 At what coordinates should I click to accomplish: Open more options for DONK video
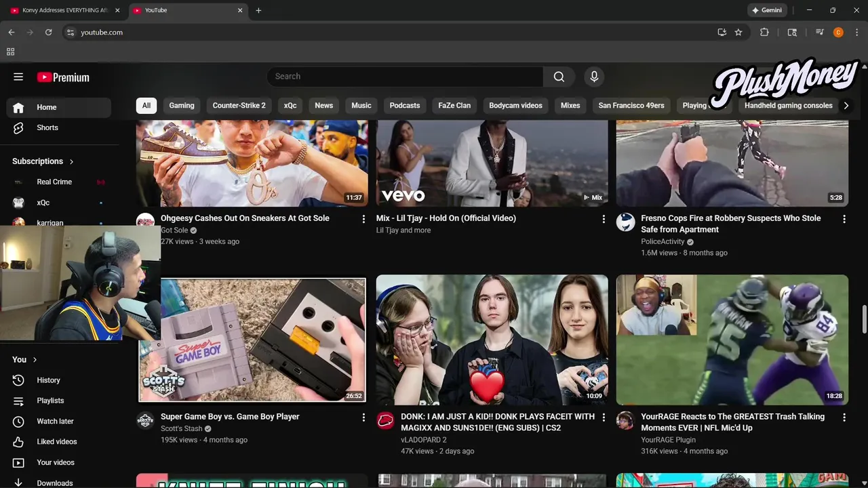click(x=604, y=418)
